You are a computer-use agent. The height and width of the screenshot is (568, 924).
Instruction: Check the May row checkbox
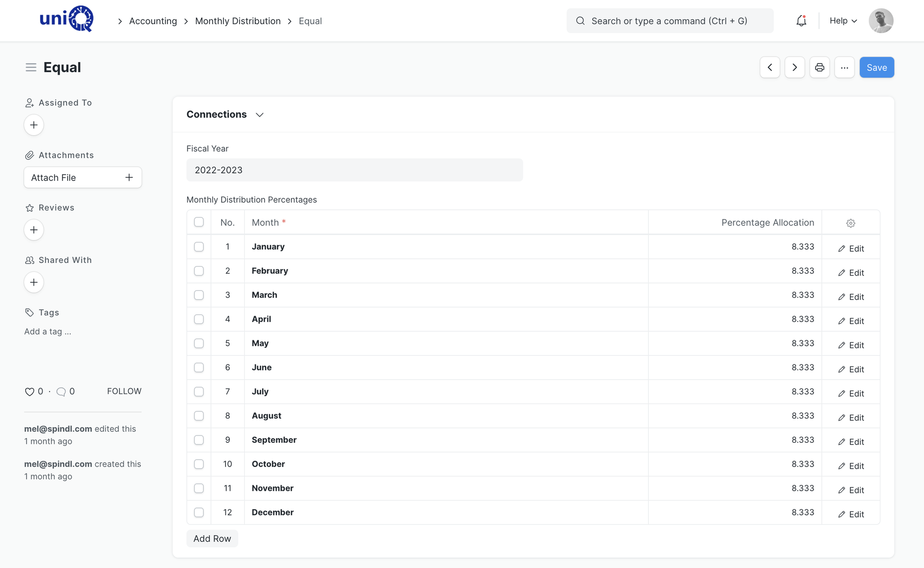pyautogui.click(x=199, y=343)
